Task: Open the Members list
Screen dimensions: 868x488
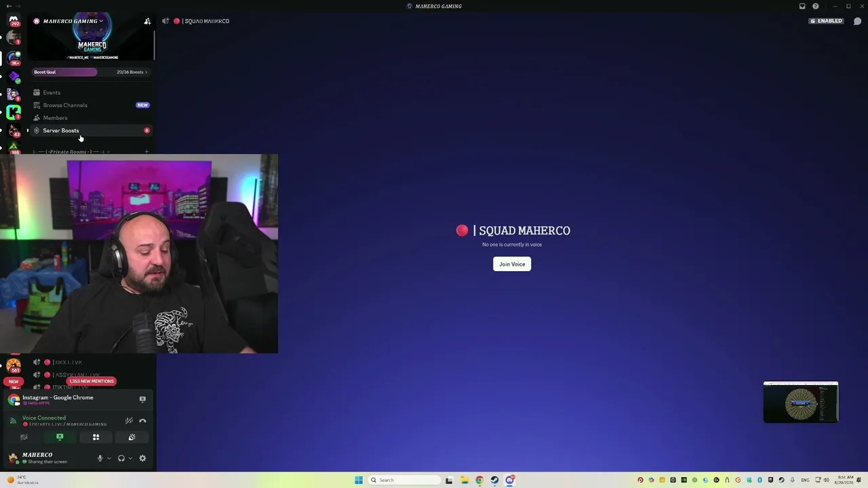Action: 91,118
